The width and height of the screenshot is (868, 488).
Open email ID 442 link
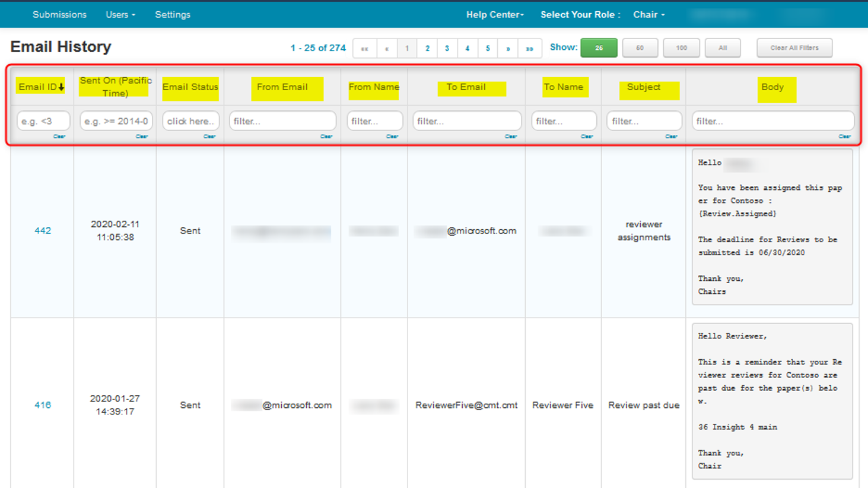[43, 230]
